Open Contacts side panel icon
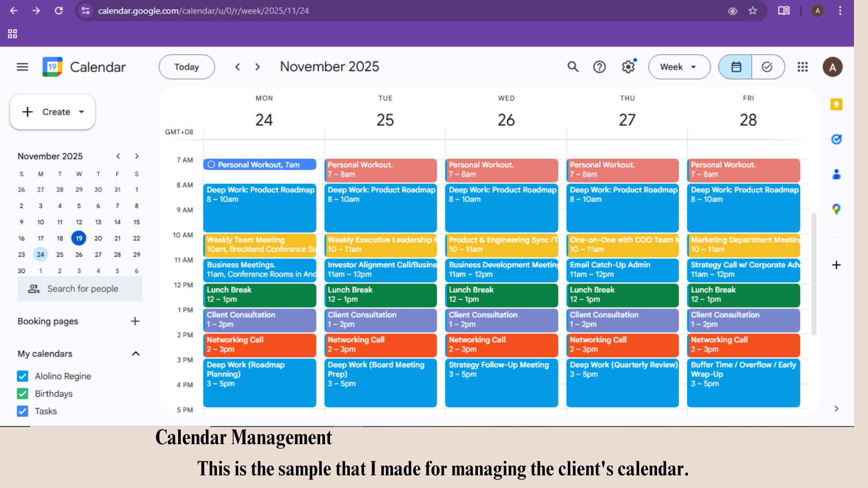This screenshot has width=868, height=488. 836,174
